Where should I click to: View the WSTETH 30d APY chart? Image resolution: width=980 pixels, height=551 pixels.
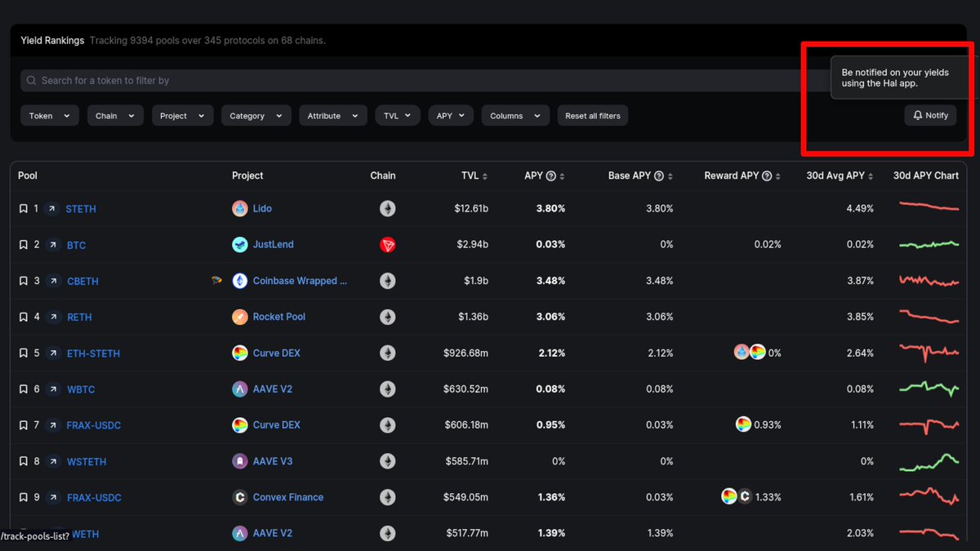tap(929, 461)
